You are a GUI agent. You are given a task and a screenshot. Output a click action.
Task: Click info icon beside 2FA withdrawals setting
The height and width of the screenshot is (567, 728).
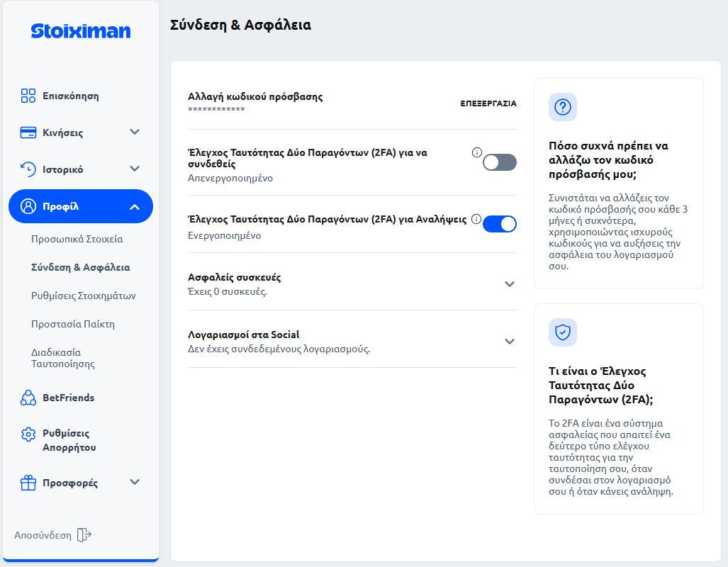(476, 219)
